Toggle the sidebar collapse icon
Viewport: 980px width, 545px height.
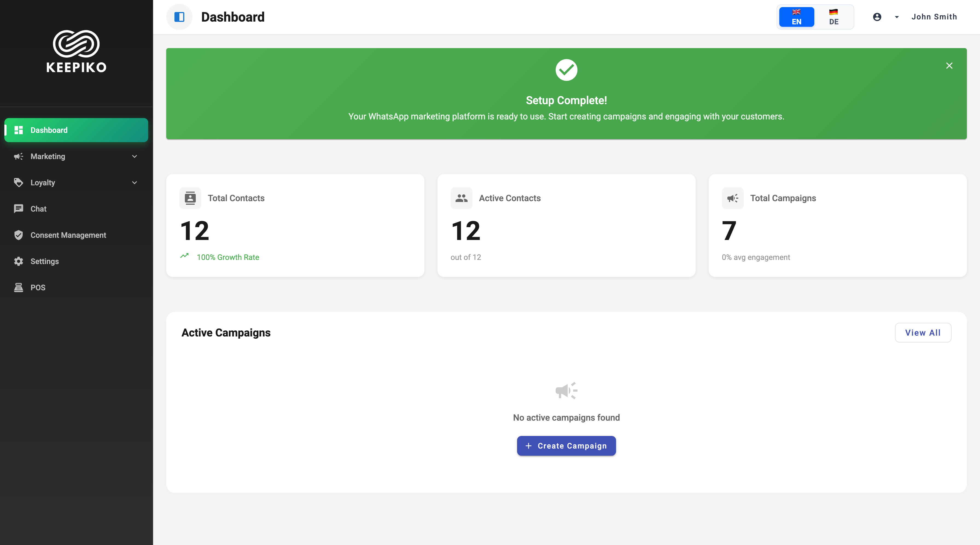(x=179, y=17)
